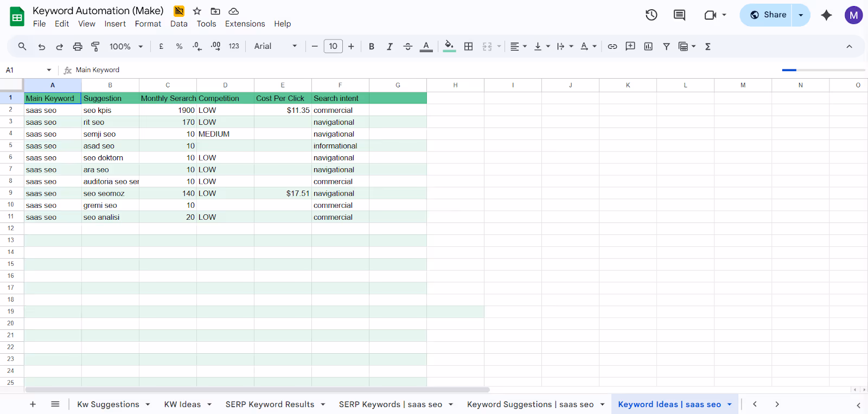Open the Format menu

click(148, 24)
